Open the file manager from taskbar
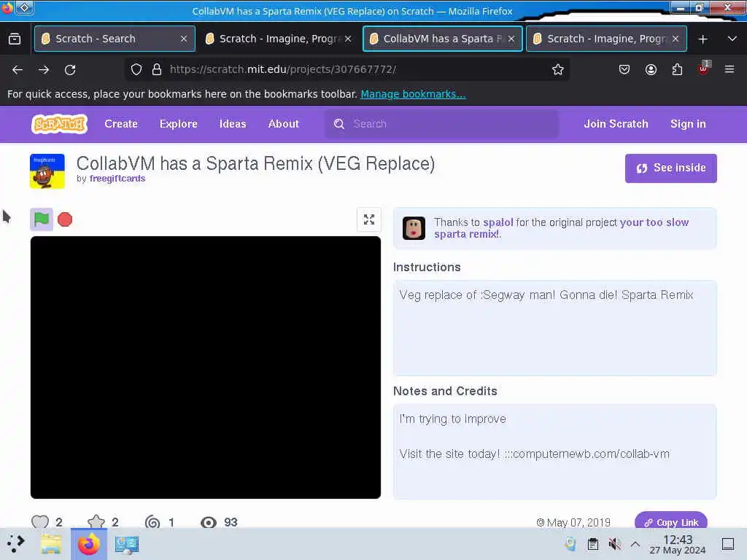Viewport: 747px width, 560px height. (51, 544)
